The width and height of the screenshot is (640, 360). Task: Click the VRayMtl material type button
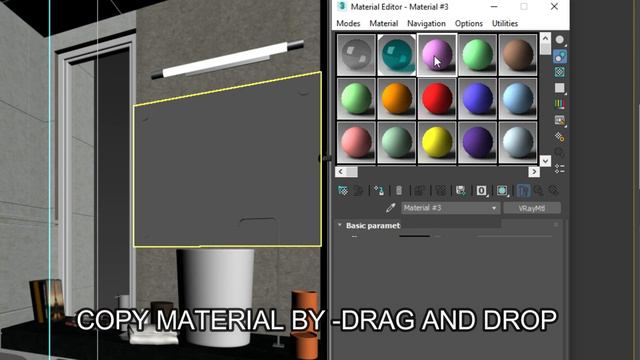point(532,208)
